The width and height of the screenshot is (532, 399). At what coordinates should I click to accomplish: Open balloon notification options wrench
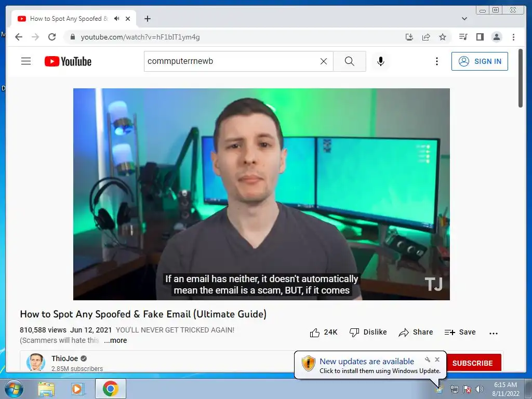pyautogui.click(x=428, y=360)
